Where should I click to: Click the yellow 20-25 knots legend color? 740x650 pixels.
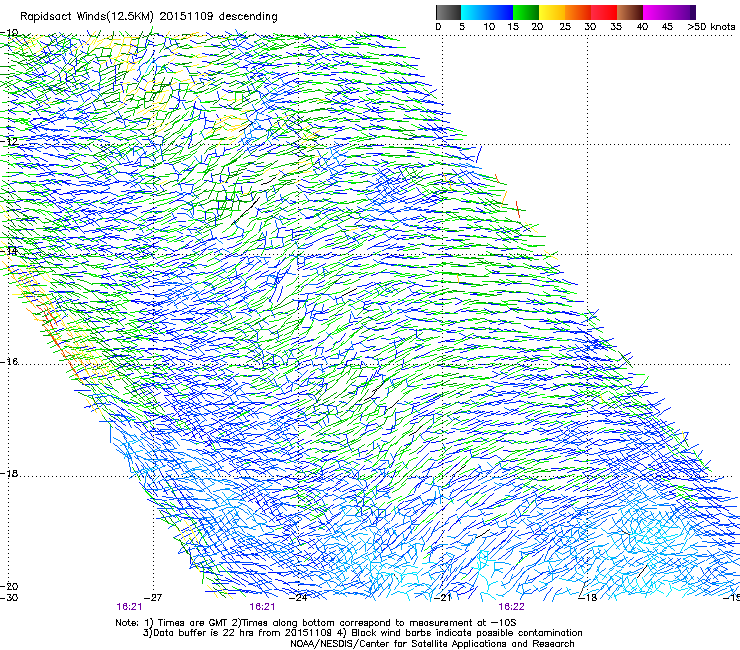pyautogui.click(x=552, y=12)
